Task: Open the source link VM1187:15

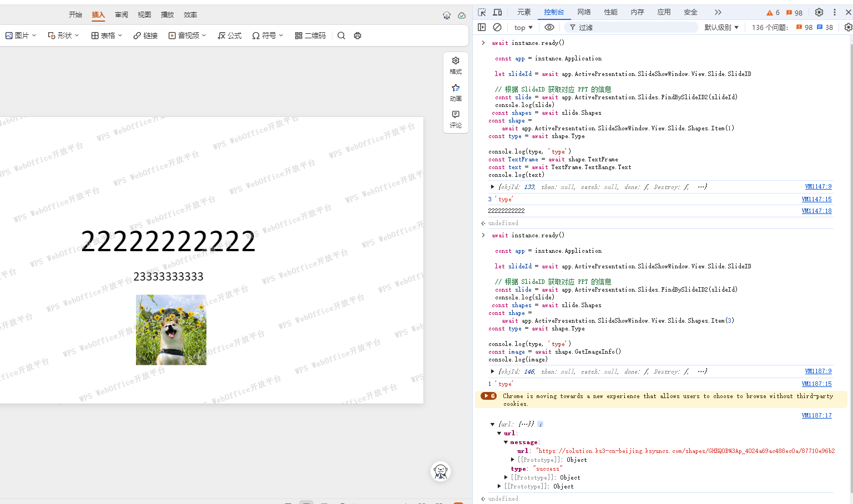Action: (x=816, y=384)
